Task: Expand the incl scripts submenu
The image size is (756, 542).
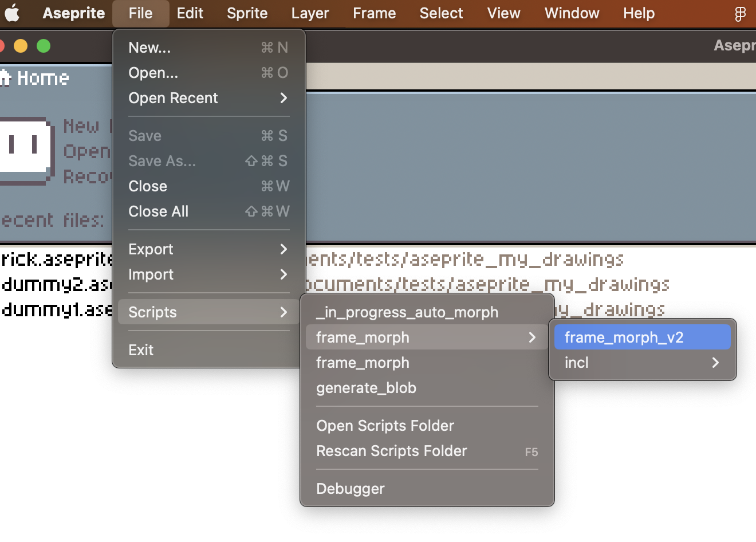Action: coord(576,362)
